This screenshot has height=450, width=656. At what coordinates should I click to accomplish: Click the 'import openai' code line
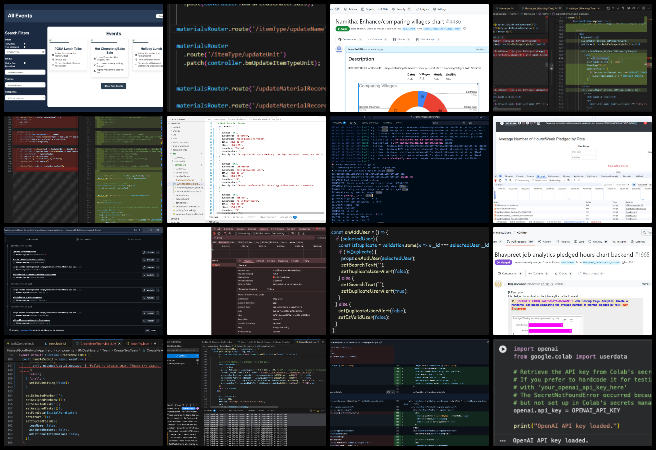coord(536,349)
